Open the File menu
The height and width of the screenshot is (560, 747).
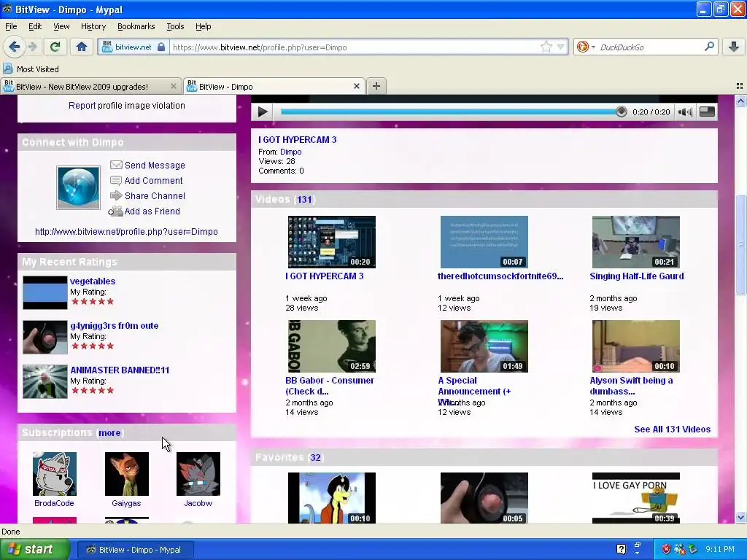tap(11, 26)
